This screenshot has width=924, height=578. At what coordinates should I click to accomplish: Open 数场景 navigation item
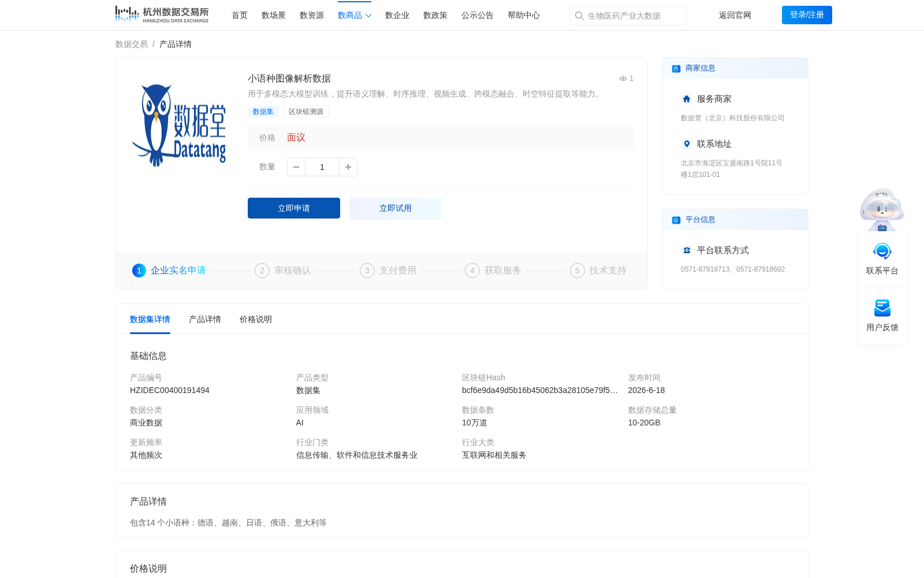pyautogui.click(x=274, y=16)
